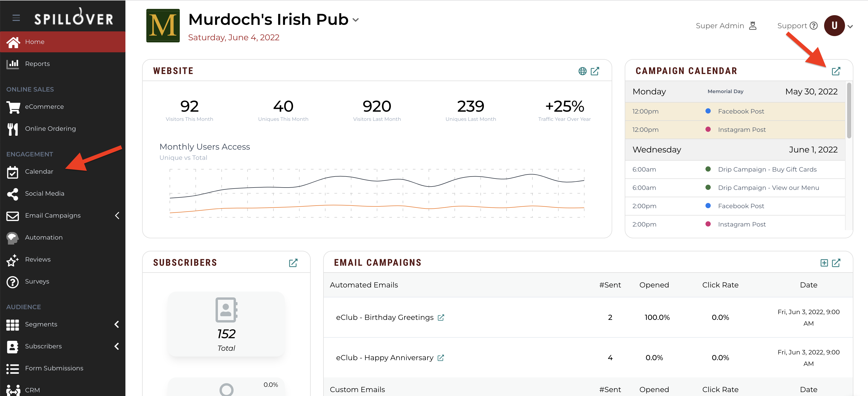Click the +25% Traffic Year Over Year stat
The width and height of the screenshot is (868, 396).
click(564, 110)
